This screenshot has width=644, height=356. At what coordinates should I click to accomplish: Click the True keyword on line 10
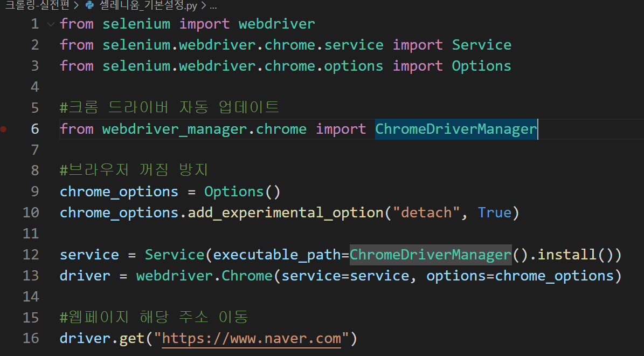click(494, 213)
